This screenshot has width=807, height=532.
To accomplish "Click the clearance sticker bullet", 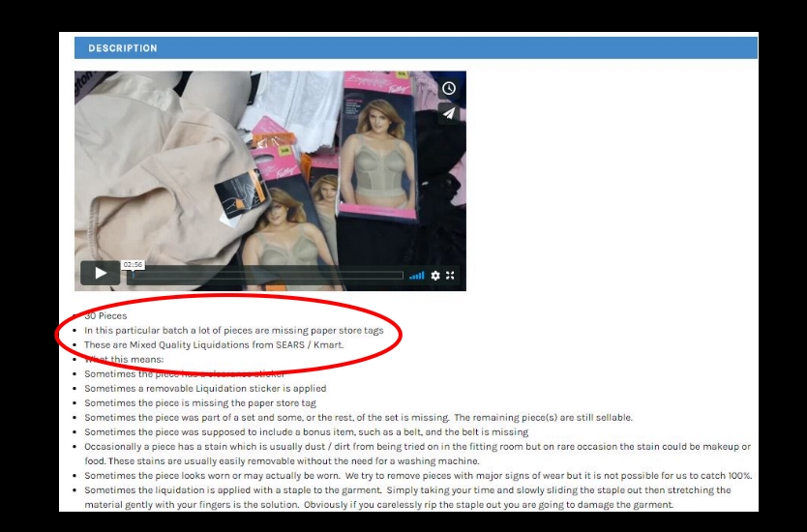I will 169,373.
